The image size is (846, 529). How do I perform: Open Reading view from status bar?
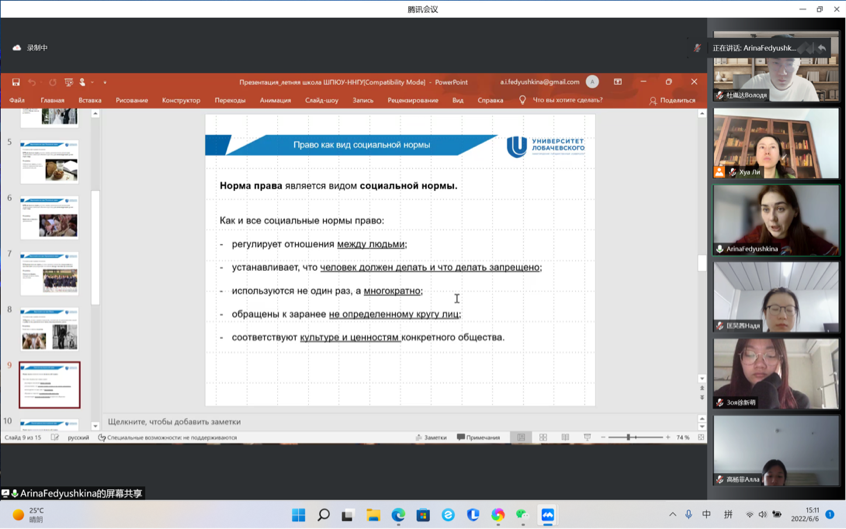[565, 437]
